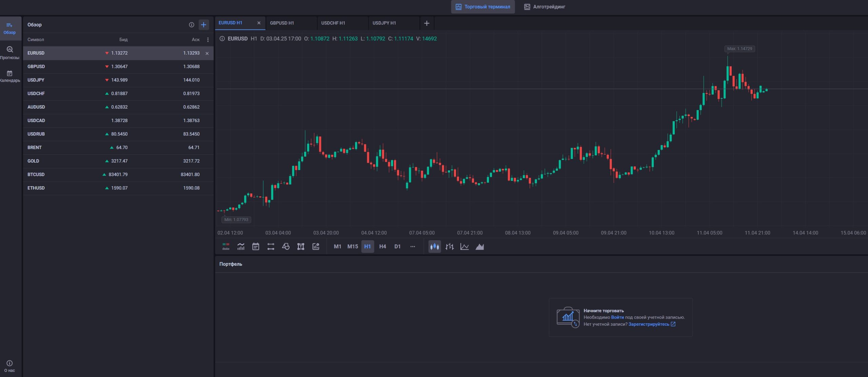Switch chart to area chart type
This screenshot has height=377, width=868.
click(479, 247)
